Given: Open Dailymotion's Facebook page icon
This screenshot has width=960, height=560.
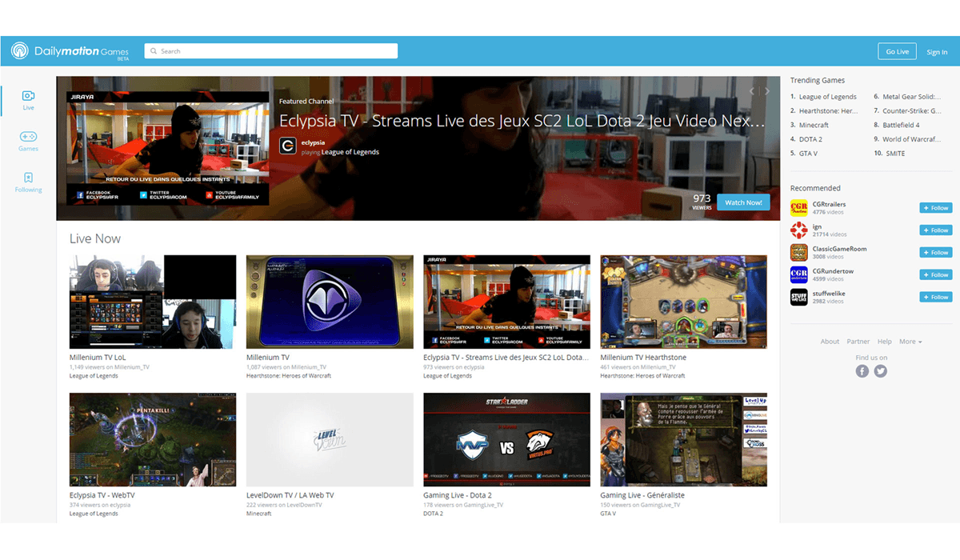Looking at the screenshot, I should (x=862, y=371).
